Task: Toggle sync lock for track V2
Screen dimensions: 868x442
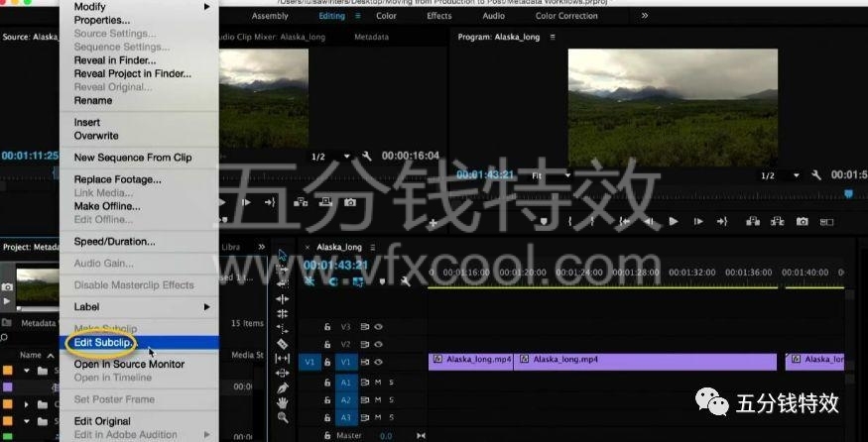Action: coord(365,344)
